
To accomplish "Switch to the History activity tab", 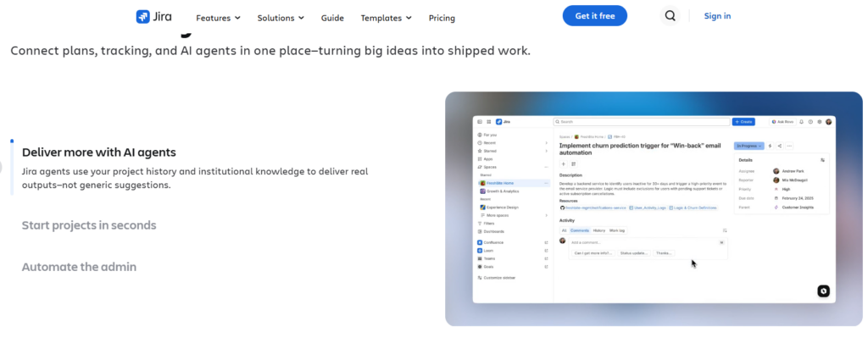I will coord(599,230).
